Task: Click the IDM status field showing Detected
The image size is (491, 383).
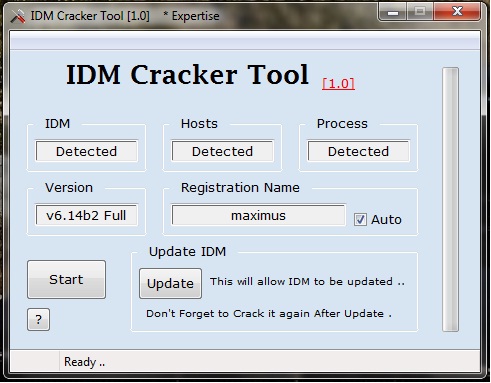Action: pyautogui.click(x=86, y=151)
